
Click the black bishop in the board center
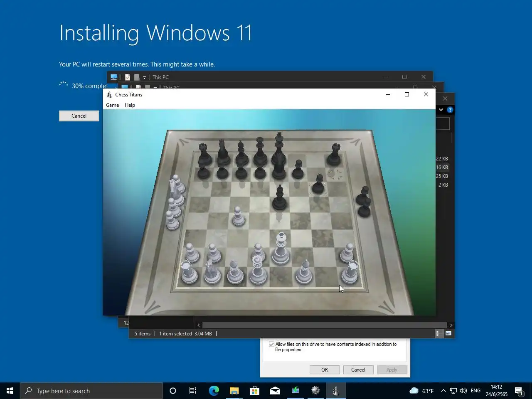point(280,197)
